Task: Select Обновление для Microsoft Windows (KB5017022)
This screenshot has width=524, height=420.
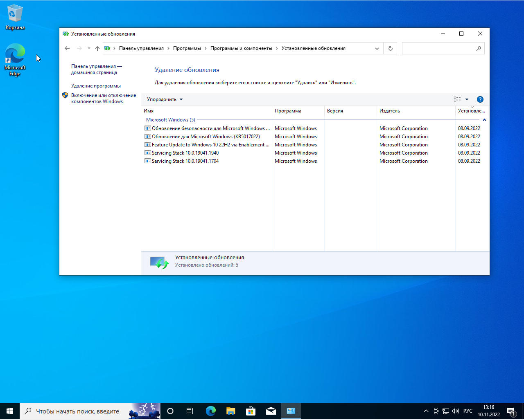Action: coord(315,137)
